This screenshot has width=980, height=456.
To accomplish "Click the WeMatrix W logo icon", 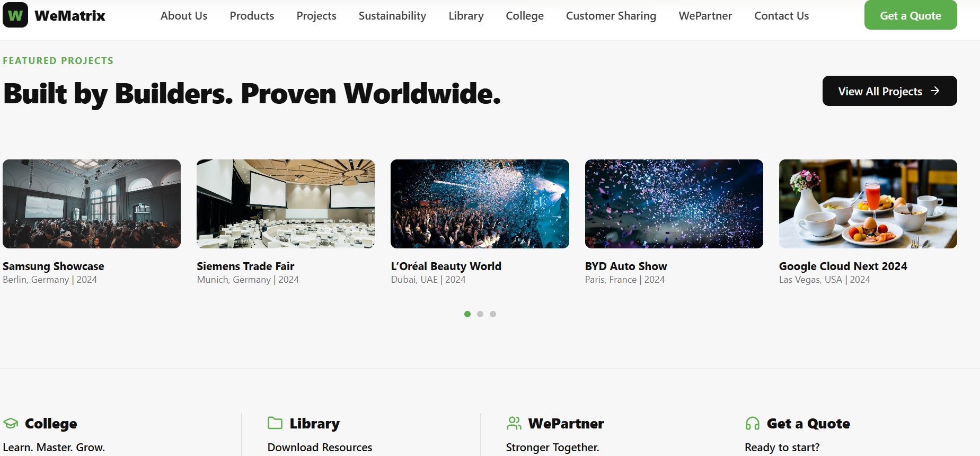I will coord(15,15).
